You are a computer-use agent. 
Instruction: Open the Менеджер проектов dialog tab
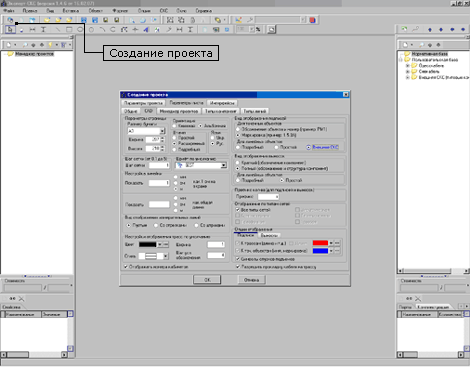[x=179, y=111]
